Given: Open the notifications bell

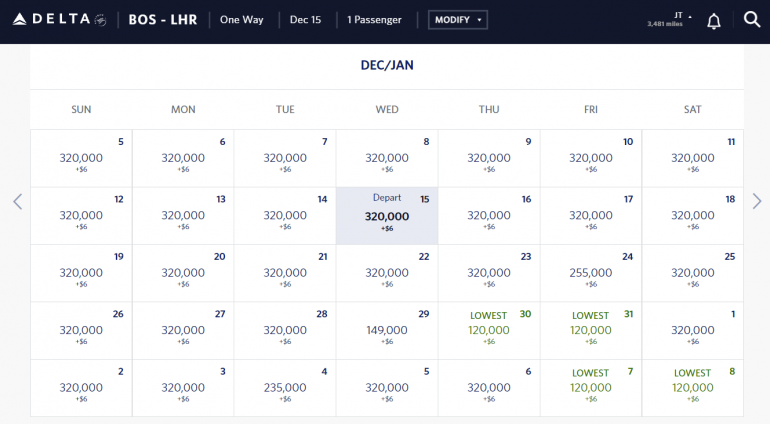Looking at the screenshot, I should click(714, 20).
